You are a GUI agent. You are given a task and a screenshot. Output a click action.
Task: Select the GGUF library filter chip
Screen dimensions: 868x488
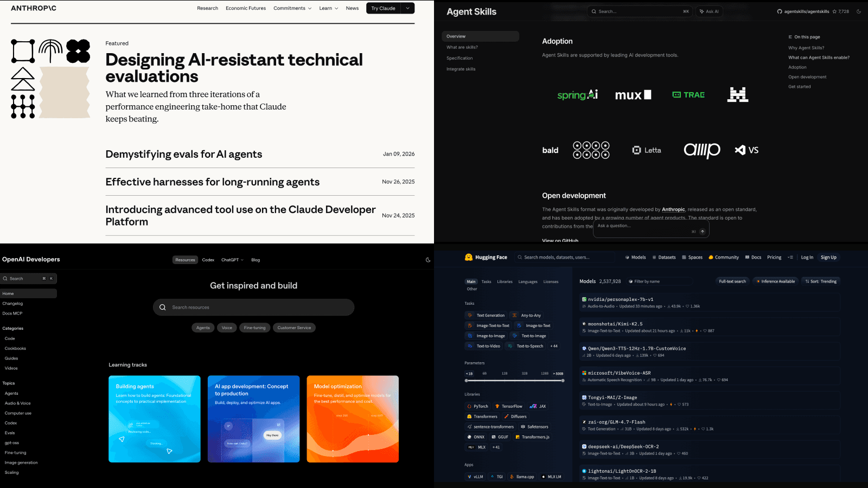click(500, 437)
